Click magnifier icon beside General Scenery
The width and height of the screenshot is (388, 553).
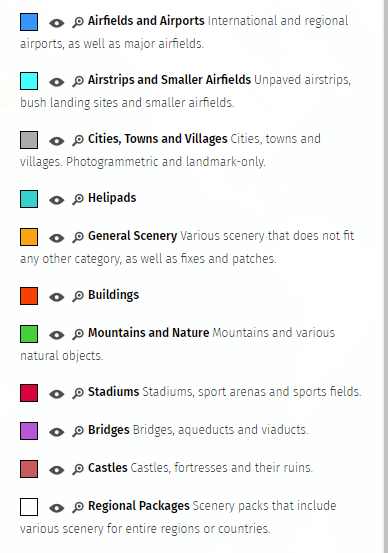click(x=78, y=237)
